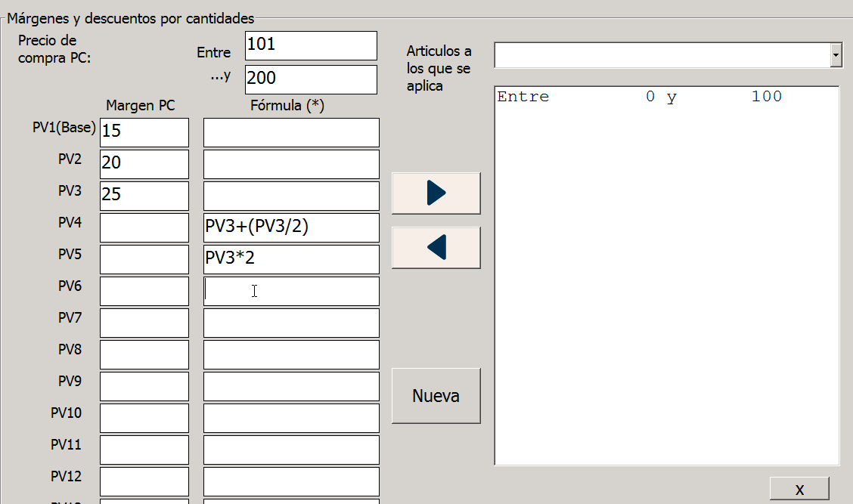This screenshot has width=853, height=504.
Task: Click the PV1(Base) formula field
Action: click(291, 132)
